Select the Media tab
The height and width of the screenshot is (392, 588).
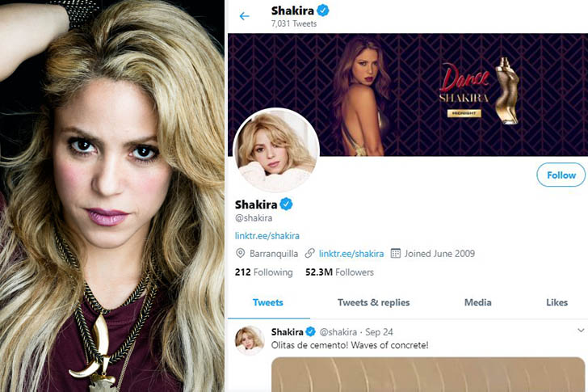[478, 302]
